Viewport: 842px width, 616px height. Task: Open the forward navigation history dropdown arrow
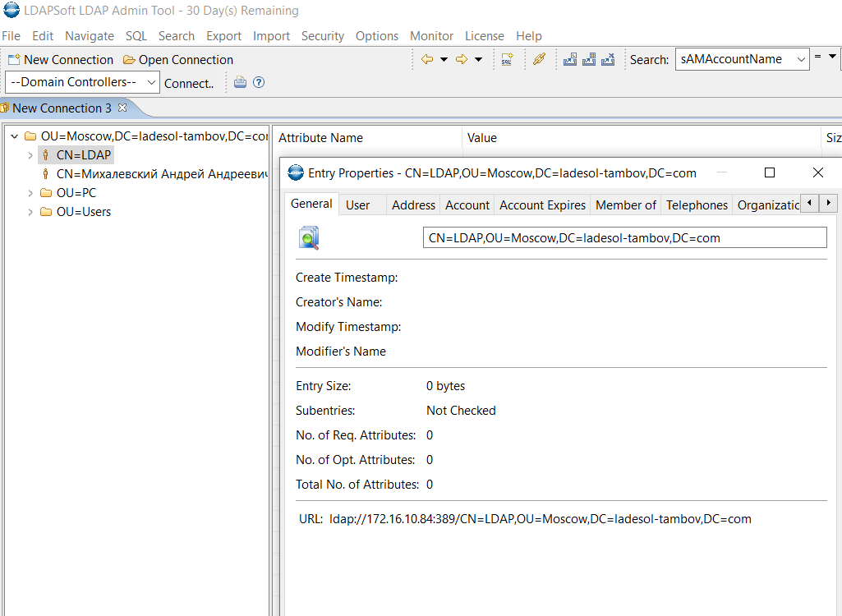(x=478, y=59)
